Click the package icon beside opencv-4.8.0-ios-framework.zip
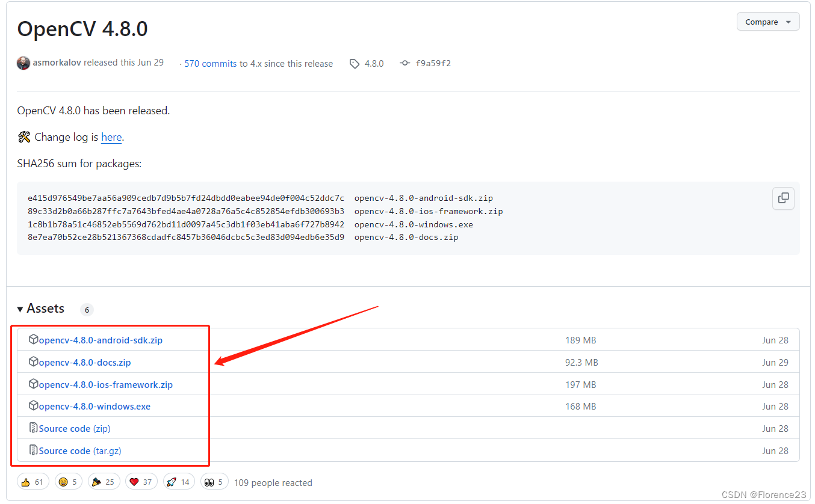The height and width of the screenshot is (504, 815). 34,384
